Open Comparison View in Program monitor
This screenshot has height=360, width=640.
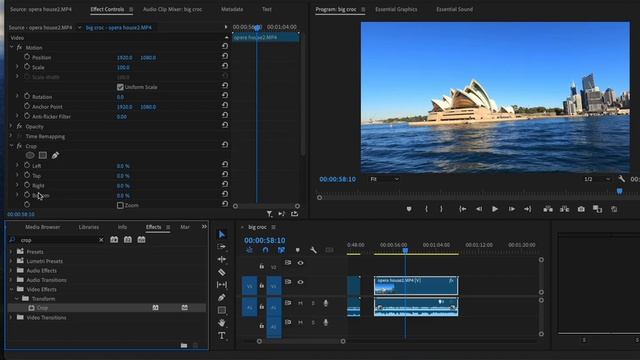pos(597,209)
